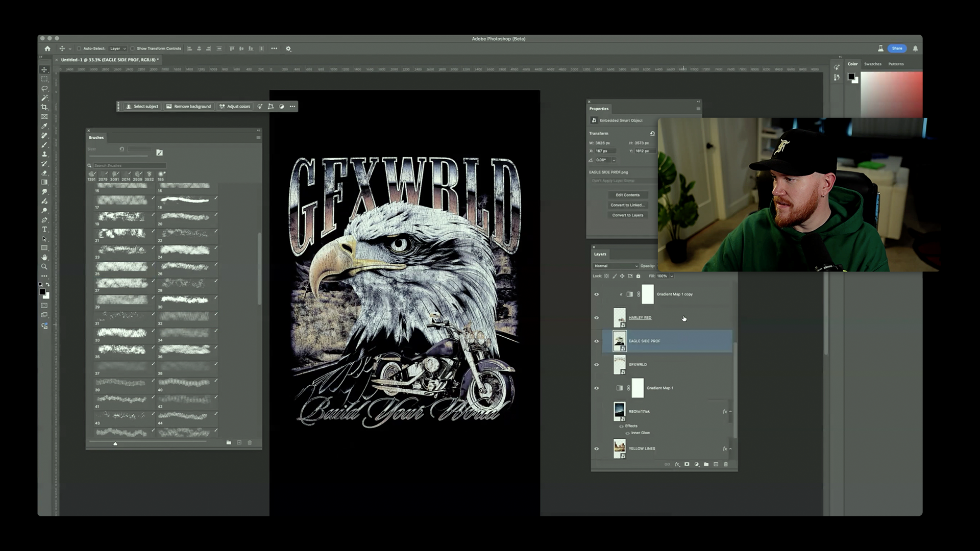
Task: Select the Magic Wand tool
Action: click(x=44, y=98)
